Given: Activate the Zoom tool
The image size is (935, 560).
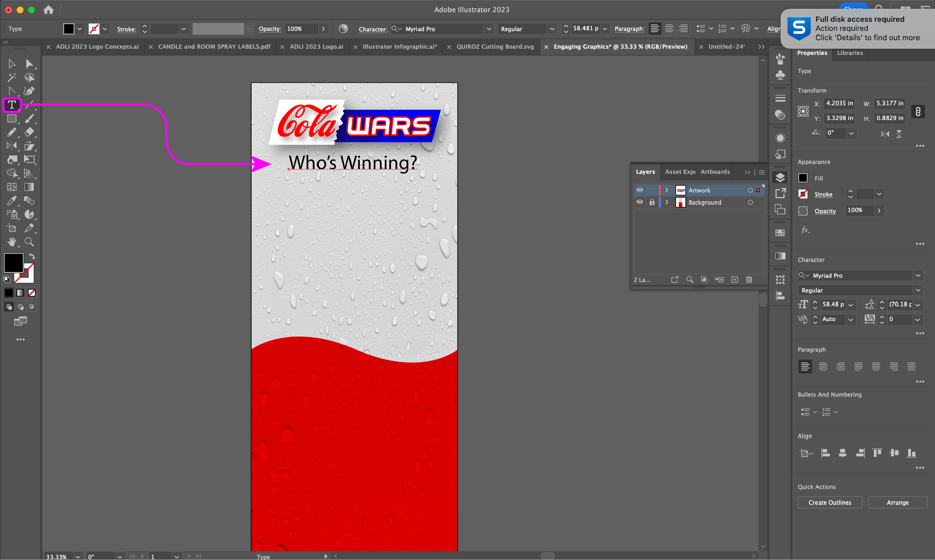Looking at the screenshot, I should coord(29,242).
